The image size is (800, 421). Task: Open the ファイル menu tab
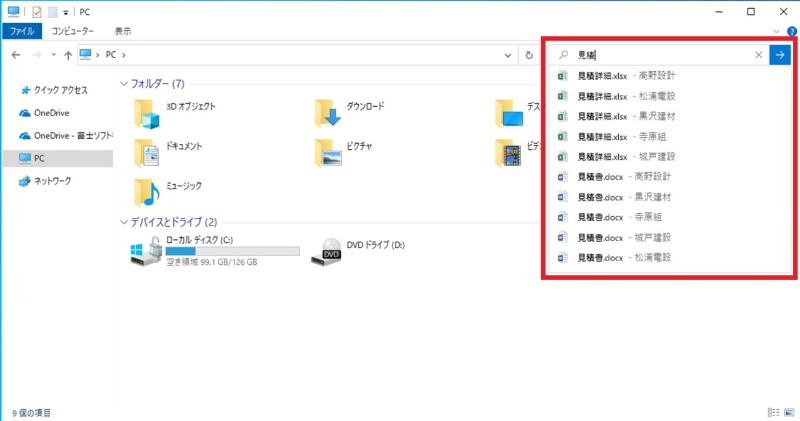[x=22, y=32]
